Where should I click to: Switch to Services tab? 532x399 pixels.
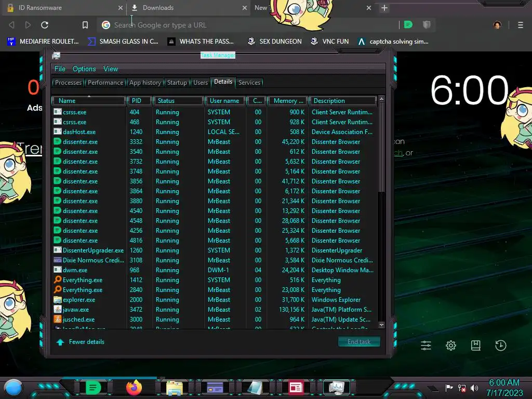[249, 83]
